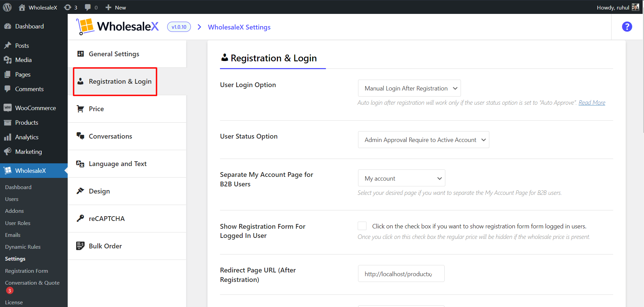The width and height of the screenshot is (644, 307).
Task: Click the breadcrumb chevron before WholesaleX Settings
Action: coord(199,27)
